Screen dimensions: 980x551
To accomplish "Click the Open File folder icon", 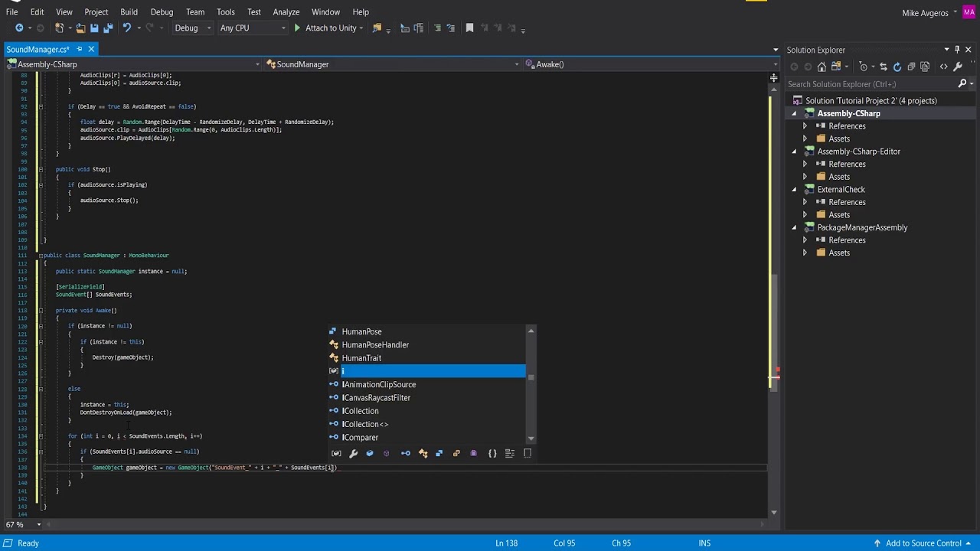I will coord(80,28).
